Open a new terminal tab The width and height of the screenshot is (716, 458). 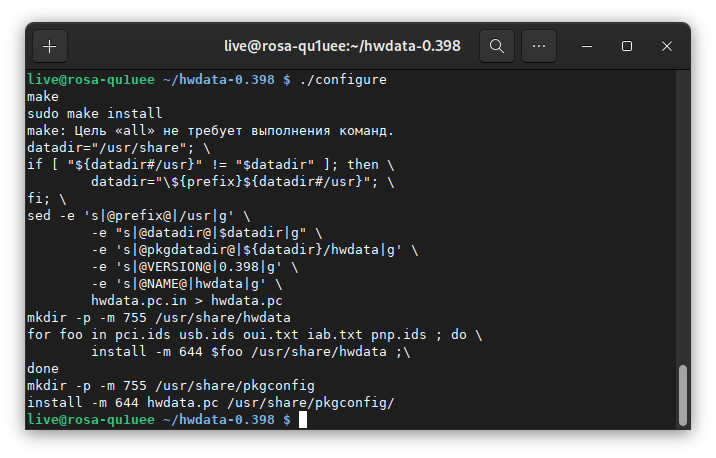tap(50, 46)
